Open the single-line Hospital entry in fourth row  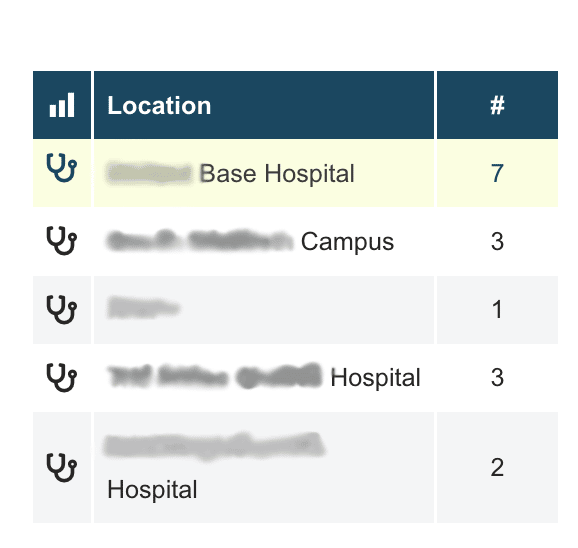(264, 377)
